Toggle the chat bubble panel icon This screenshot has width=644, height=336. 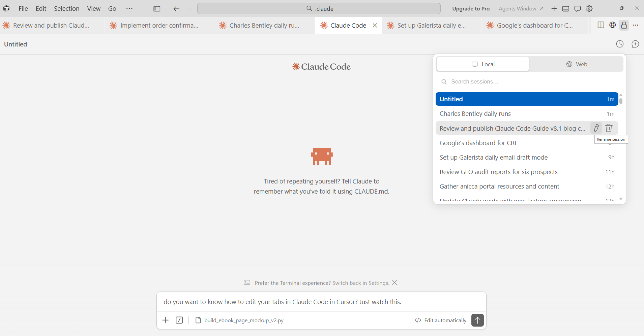[x=578, y=9]
